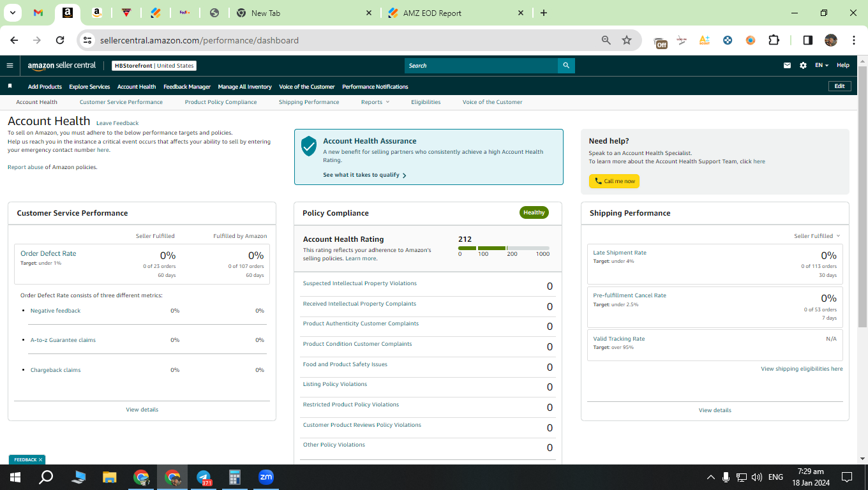The image size is (868, 490).
Task: Open the messages envelope icon
Action: pos(787,66)
